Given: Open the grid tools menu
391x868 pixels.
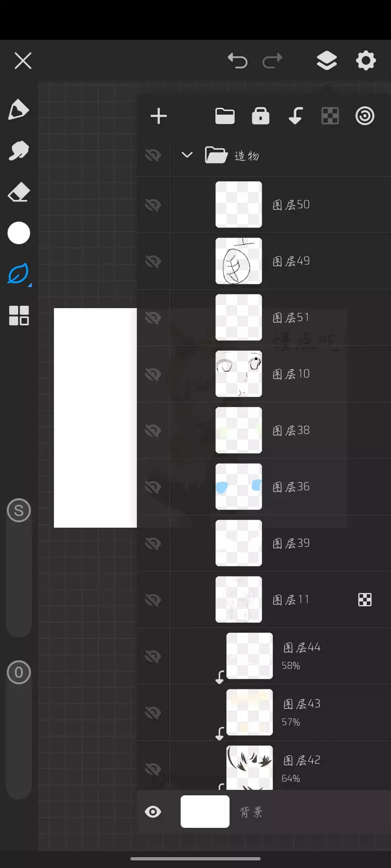Looking at the screenshot, I should (18, 315).
